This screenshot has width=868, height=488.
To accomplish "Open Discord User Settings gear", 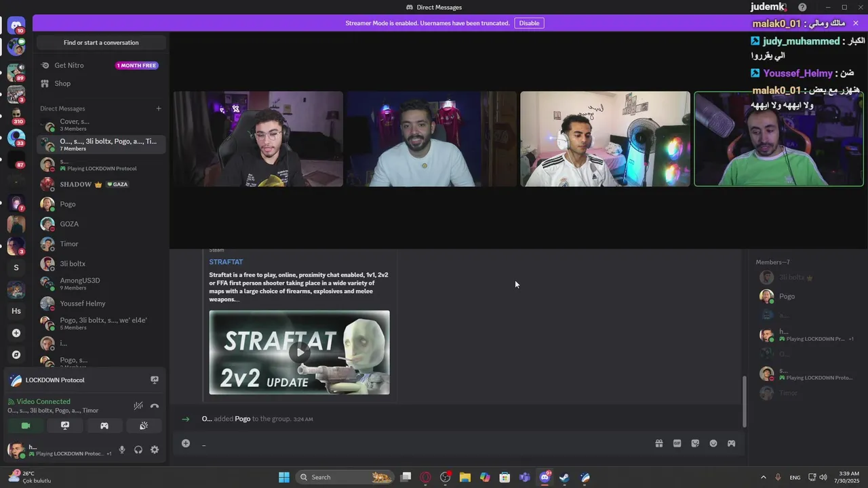I will pyautogui.click(x=155, y=449).
